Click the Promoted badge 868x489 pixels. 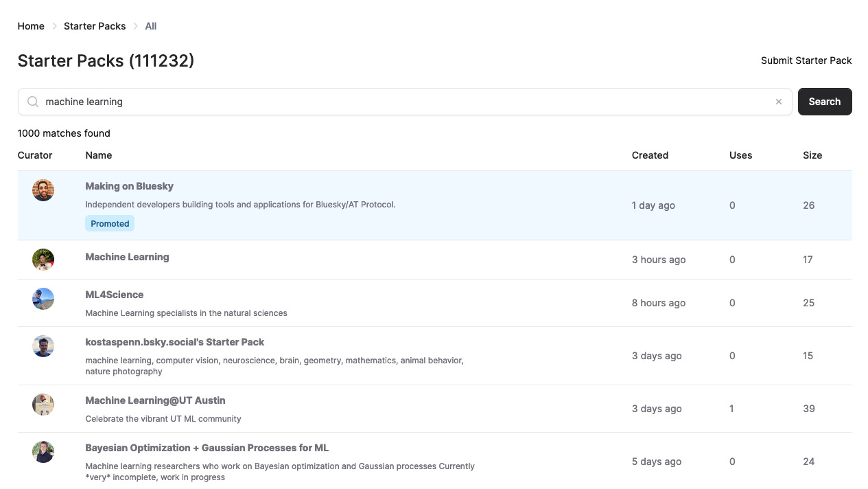tap(110, 223)
